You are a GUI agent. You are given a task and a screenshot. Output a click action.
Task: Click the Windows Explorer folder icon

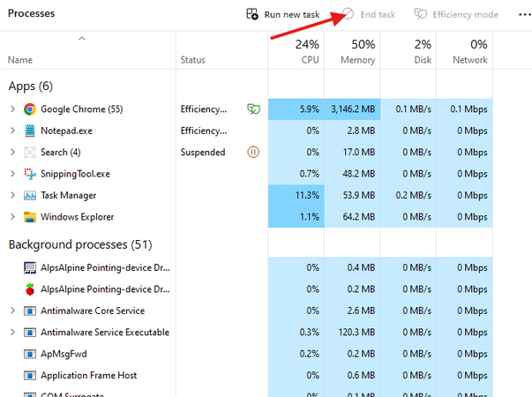click(30, 217)
